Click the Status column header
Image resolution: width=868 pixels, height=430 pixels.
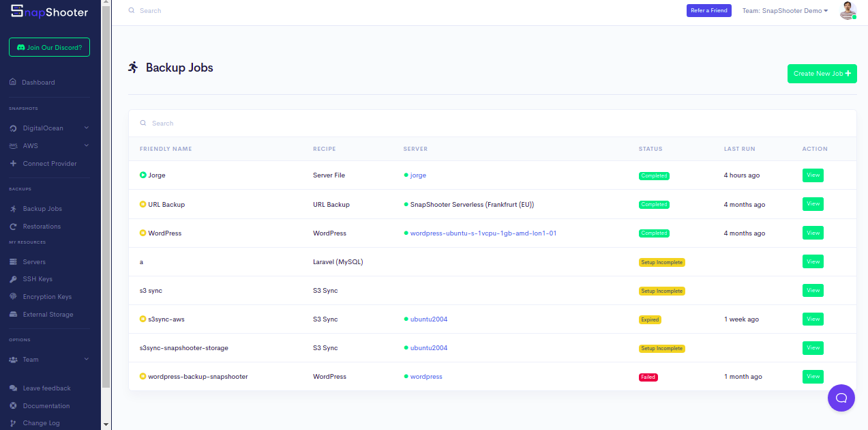coord(650,149)
